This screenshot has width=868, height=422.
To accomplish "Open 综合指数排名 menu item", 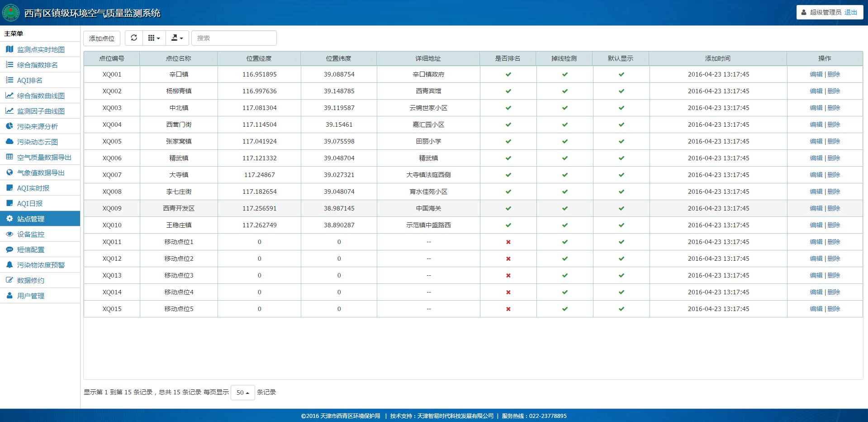I will tap(37, 65).
